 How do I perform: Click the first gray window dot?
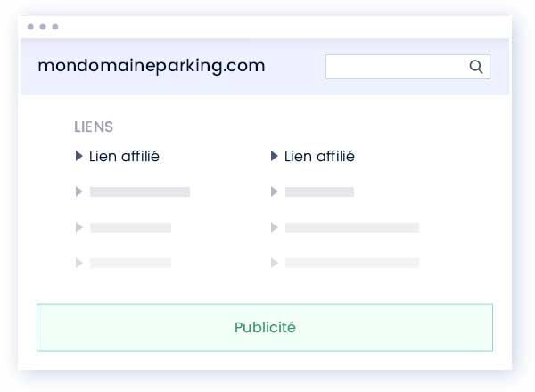(x=30, y=27)
